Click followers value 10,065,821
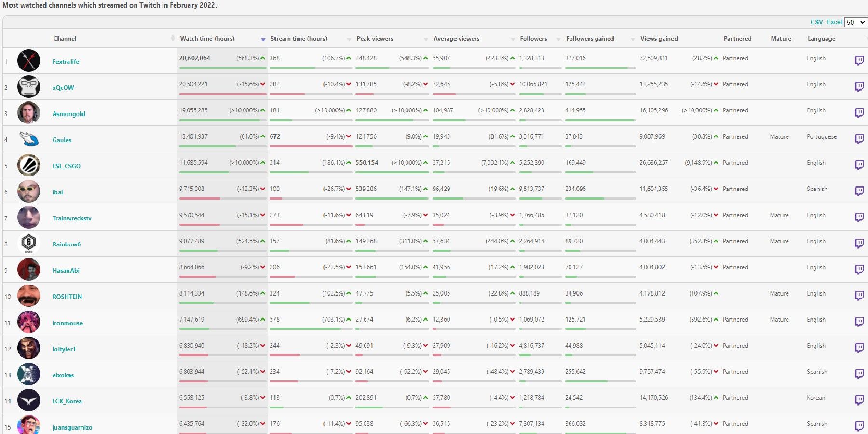Viewport: 868px width, 434px height. 533,84
